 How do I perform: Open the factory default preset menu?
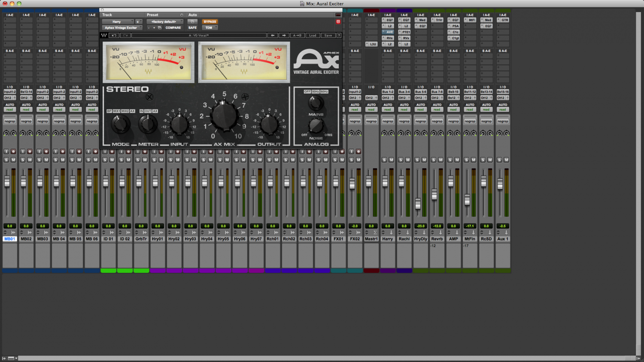(x=164, y=21)
